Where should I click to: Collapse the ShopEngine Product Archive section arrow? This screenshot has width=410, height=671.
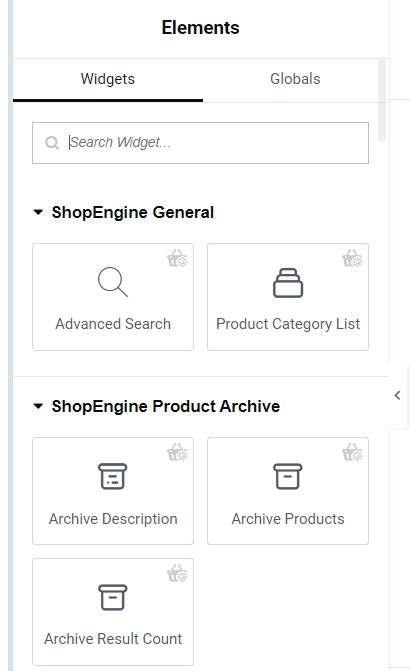coord(38,406)
